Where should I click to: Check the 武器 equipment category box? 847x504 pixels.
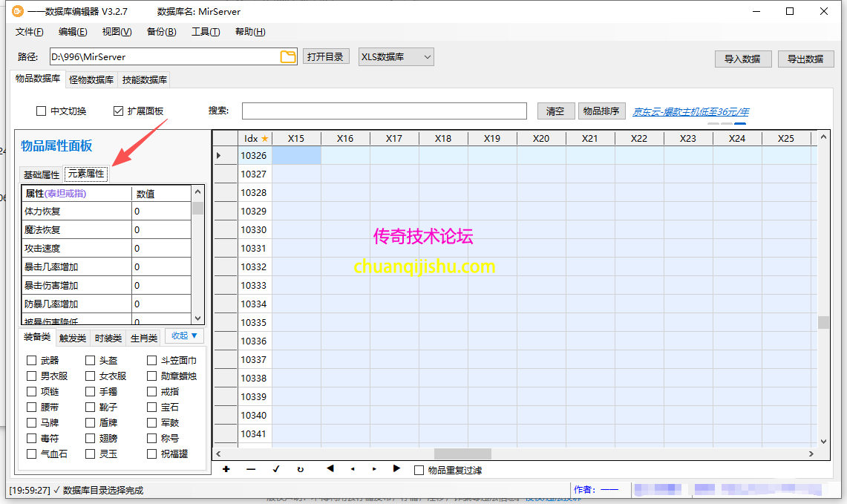(30, 360)
